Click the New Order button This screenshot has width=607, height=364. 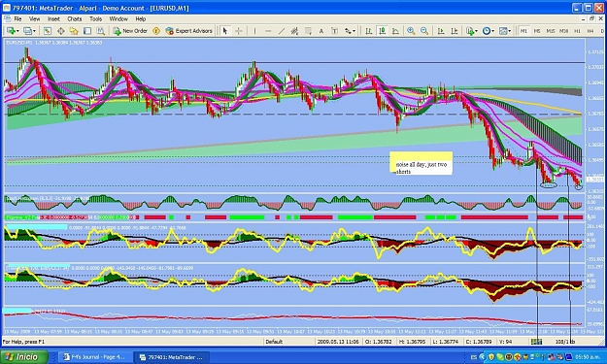pyautogui.click(x=130, y=31)
